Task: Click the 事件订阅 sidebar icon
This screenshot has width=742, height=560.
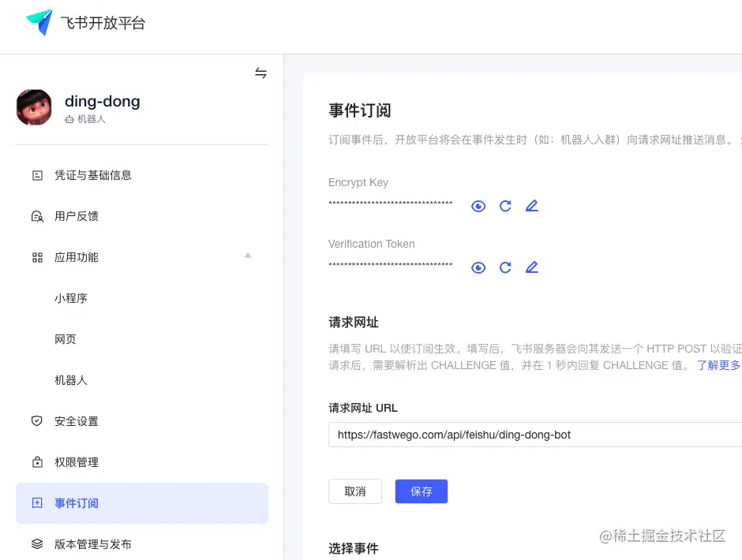Action: pos(37,502)
